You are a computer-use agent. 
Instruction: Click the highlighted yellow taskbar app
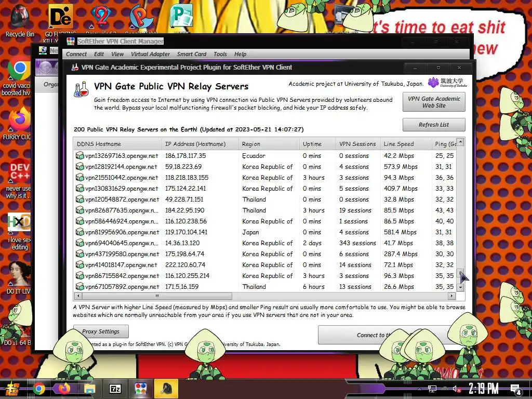coord(166,389)
